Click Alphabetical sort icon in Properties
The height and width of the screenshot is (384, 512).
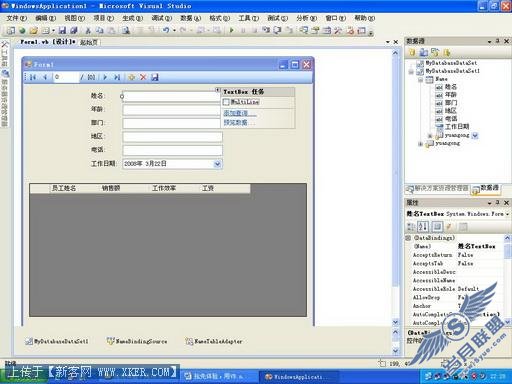point(423,227)
